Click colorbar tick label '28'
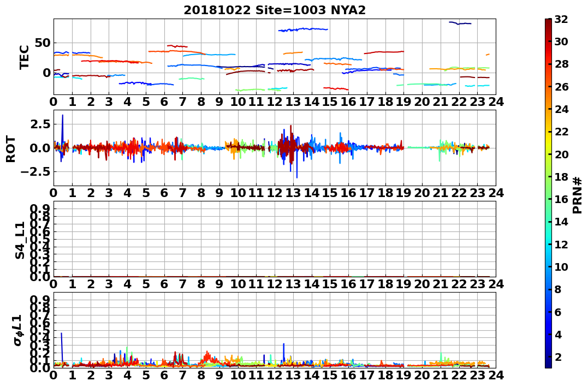Viewport: 588px width, 387px height. (x=561, y=64)
